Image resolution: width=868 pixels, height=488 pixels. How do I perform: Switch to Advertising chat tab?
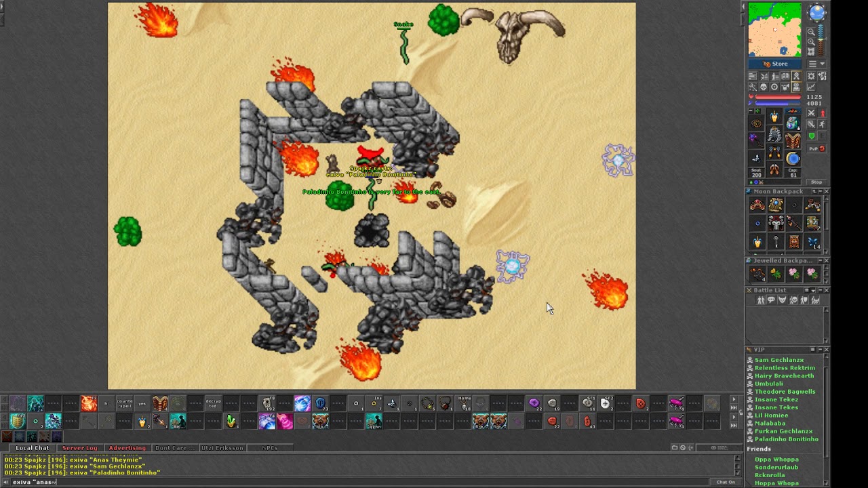(127, 448)
